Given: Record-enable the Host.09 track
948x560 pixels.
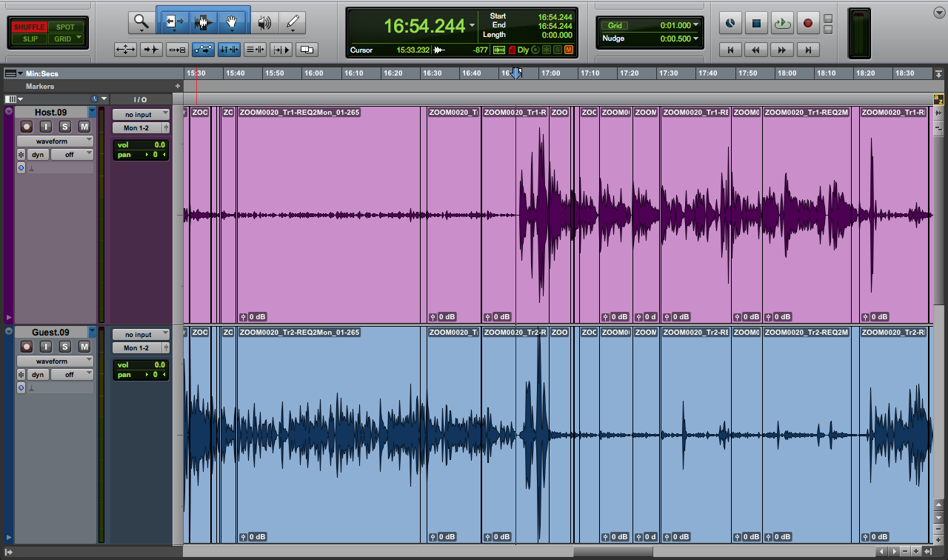Looking at the screenshot, I should coord(27,127).
